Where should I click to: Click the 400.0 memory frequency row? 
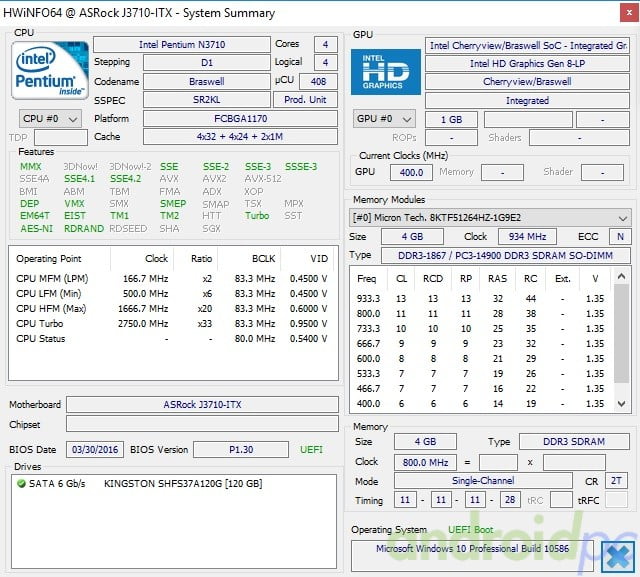[481, 404]
